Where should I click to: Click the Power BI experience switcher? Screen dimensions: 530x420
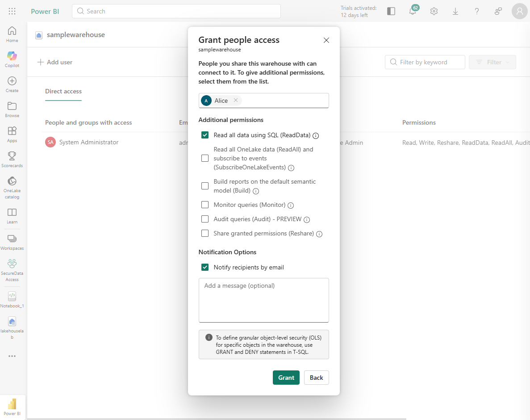(x=12, y=407)
